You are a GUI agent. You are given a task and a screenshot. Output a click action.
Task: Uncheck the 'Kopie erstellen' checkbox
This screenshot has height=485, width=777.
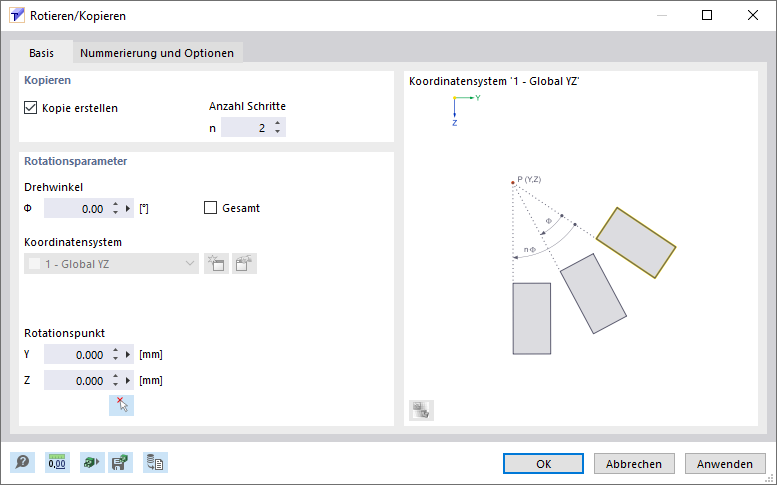(x=30, y=108)
